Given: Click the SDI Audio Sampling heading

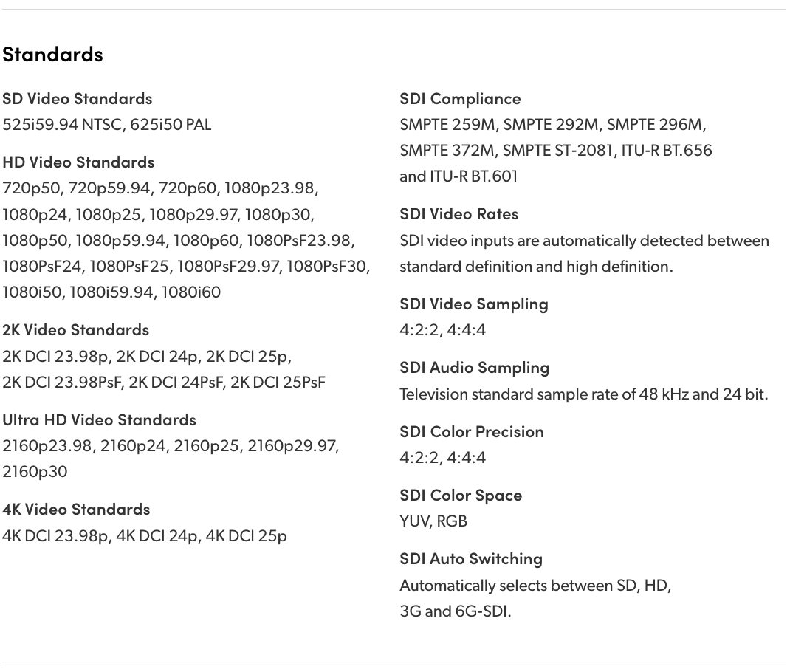Looking at the screenshot, I should point(474,367).
